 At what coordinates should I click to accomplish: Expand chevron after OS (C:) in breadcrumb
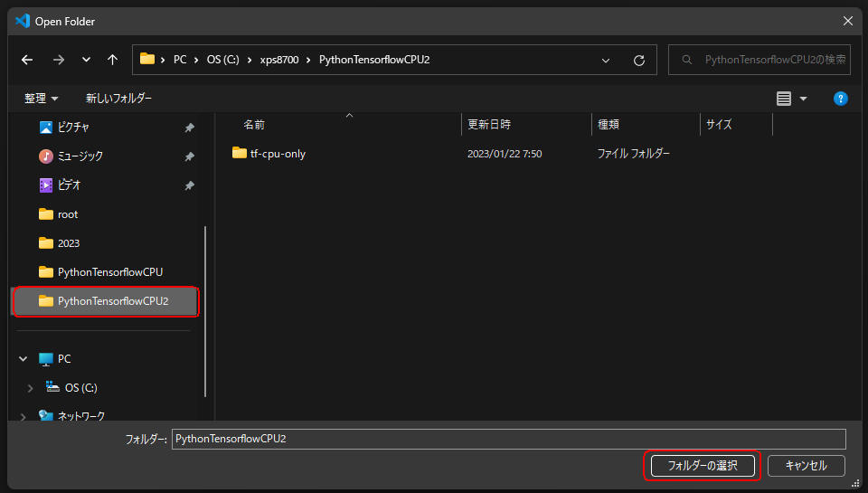click(x=250, y=60)
